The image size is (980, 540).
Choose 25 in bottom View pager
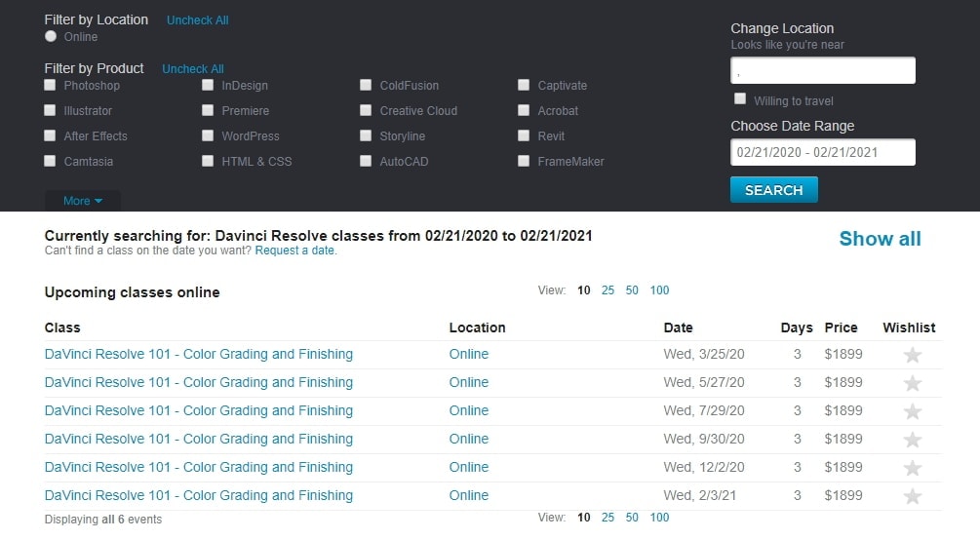608,518
